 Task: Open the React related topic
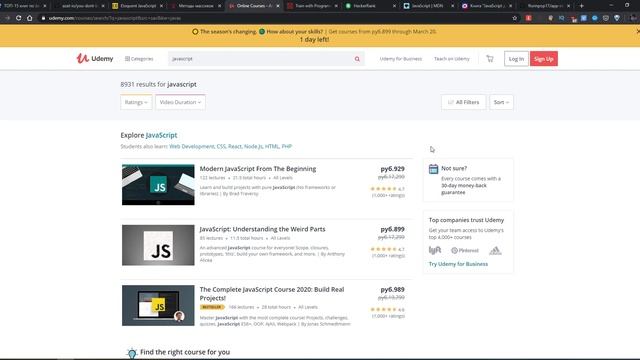pos(235,146)
